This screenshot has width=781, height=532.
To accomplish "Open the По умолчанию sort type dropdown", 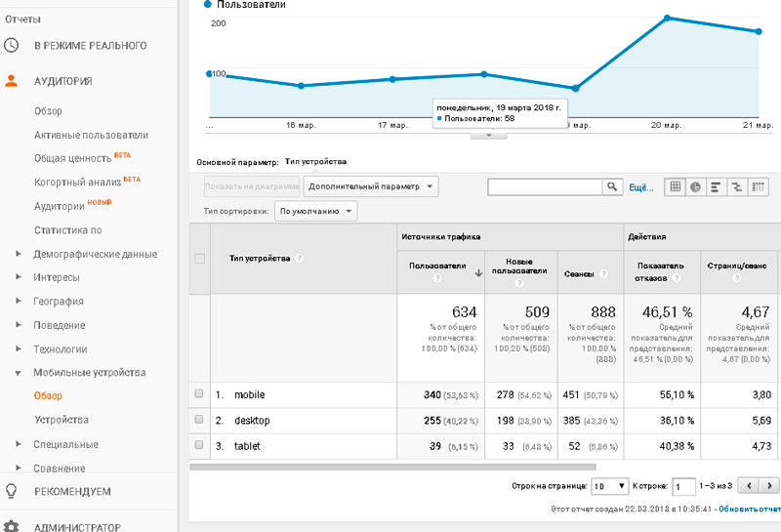I will click(x=315, y=211).
